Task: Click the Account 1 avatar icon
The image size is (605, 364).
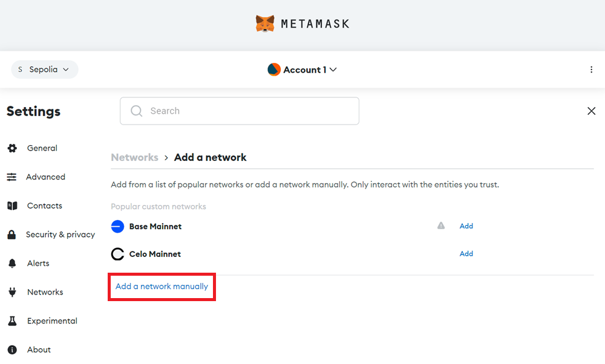Action: click(274, 70)
